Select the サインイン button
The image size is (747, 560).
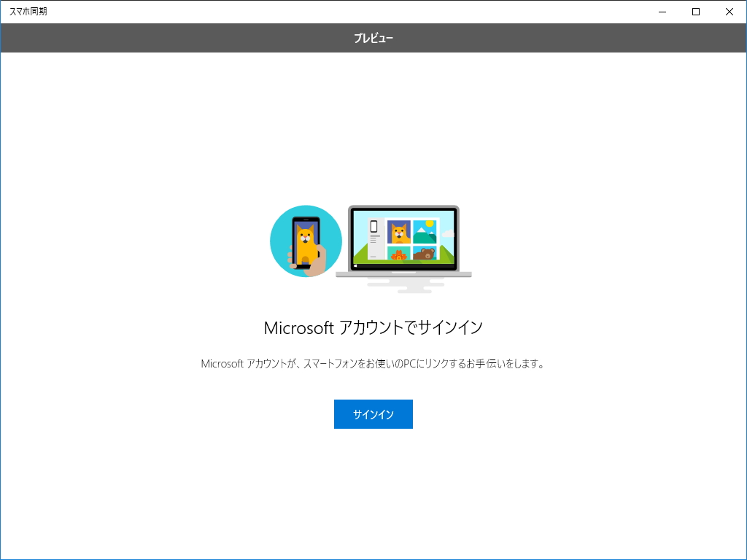373,413
